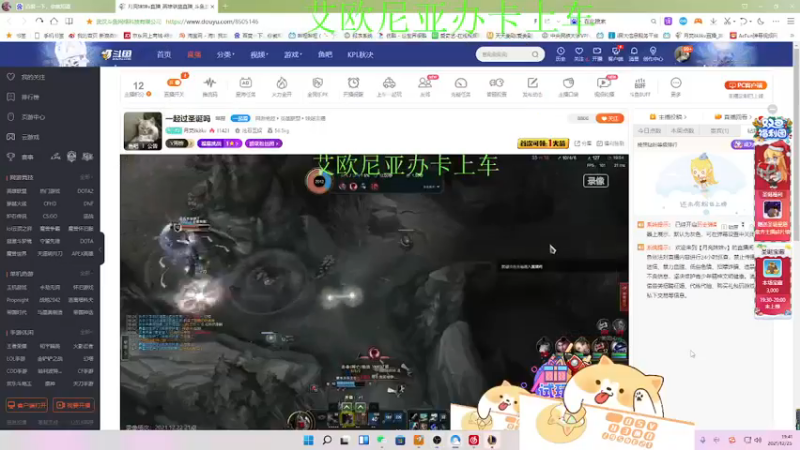The width and height of the screenshot is (800, 450).
Task: Click the PC客户端 button
Action: tap(745, 85)
